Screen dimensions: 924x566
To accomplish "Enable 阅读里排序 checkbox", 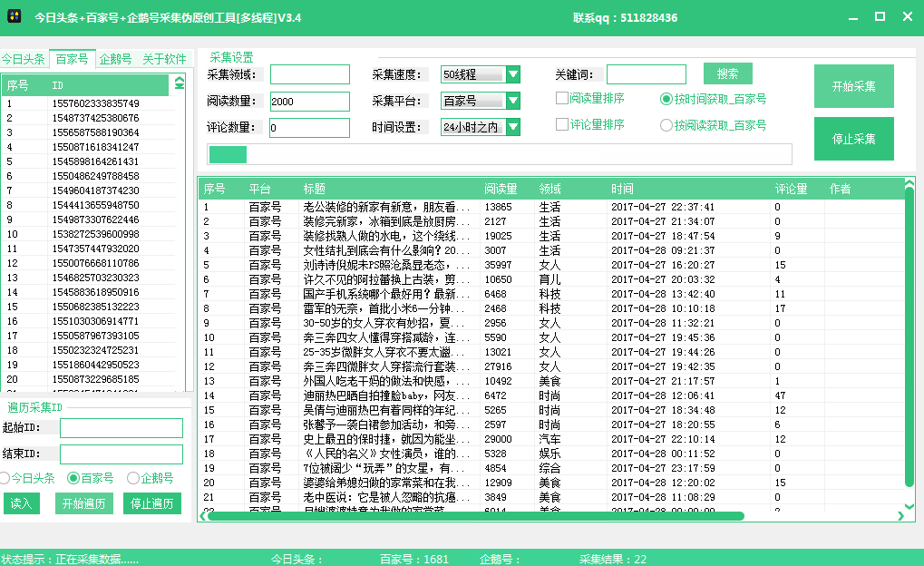I will (562, 98).
